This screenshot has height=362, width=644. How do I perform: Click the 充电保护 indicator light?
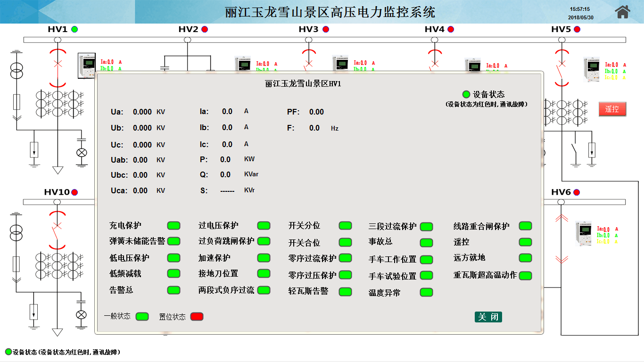tap(174, 226)
